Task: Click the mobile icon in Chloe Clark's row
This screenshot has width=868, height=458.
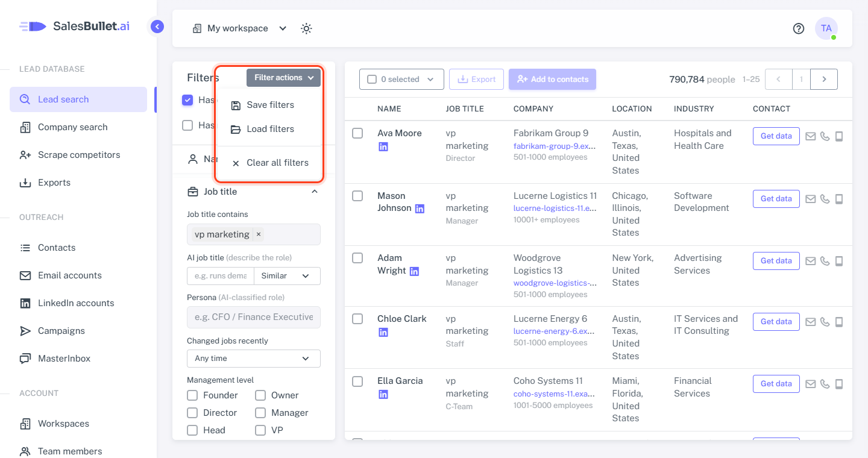Action: click(839, 322)
